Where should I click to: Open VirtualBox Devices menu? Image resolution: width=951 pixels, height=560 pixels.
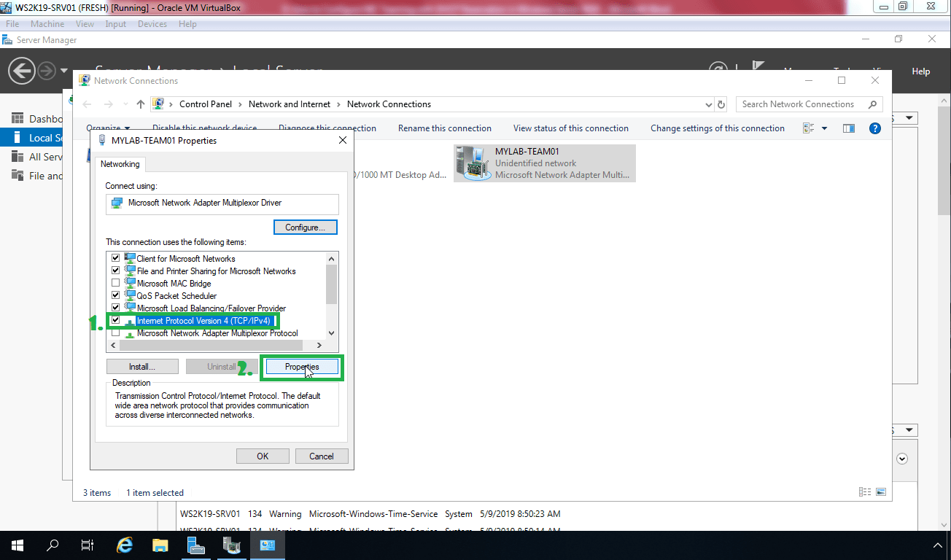[x=152, y=24]
